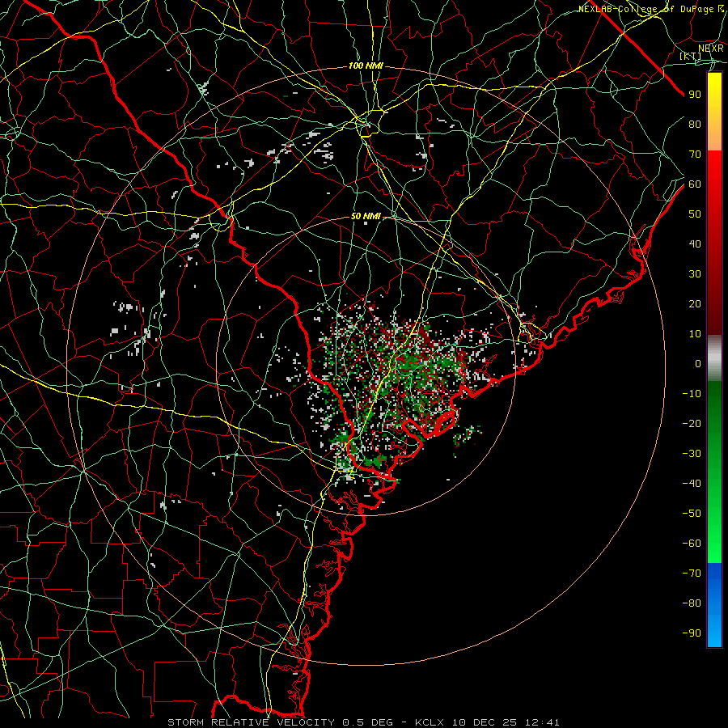Viewport: 728px width, 728px height.
Task: Click the -60 value on velocity scale
Action: click(692, 544)
